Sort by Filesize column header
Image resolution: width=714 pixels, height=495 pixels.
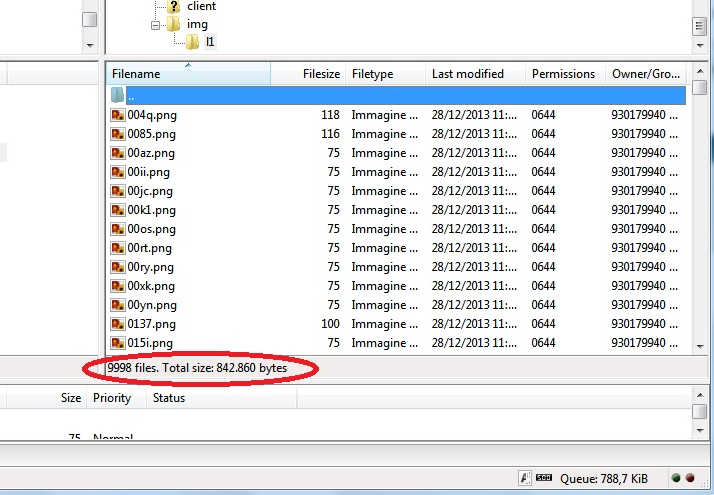(308, 74)
